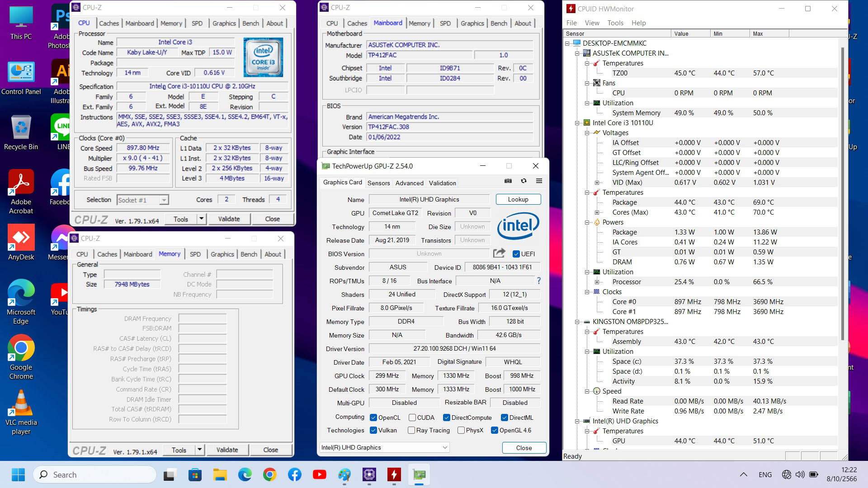Toggle the DirectML checkbox

click(x=505, y=418)
